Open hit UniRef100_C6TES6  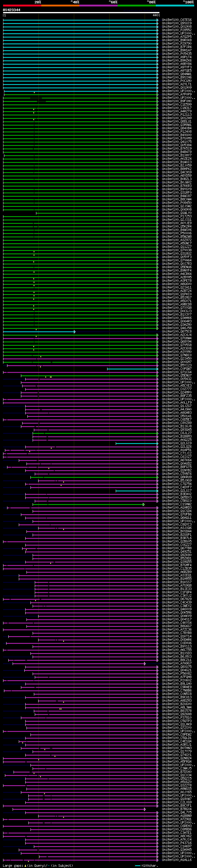click(176, 20)
